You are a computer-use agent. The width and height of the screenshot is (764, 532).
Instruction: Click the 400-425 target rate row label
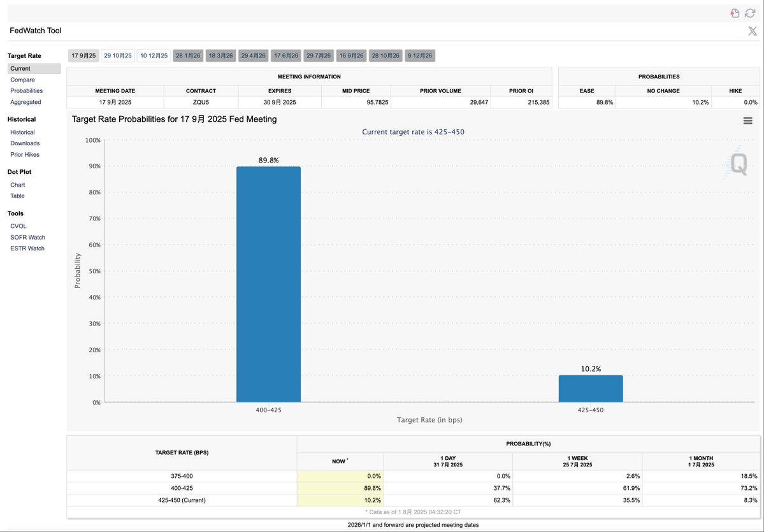[x=182, y=488]
